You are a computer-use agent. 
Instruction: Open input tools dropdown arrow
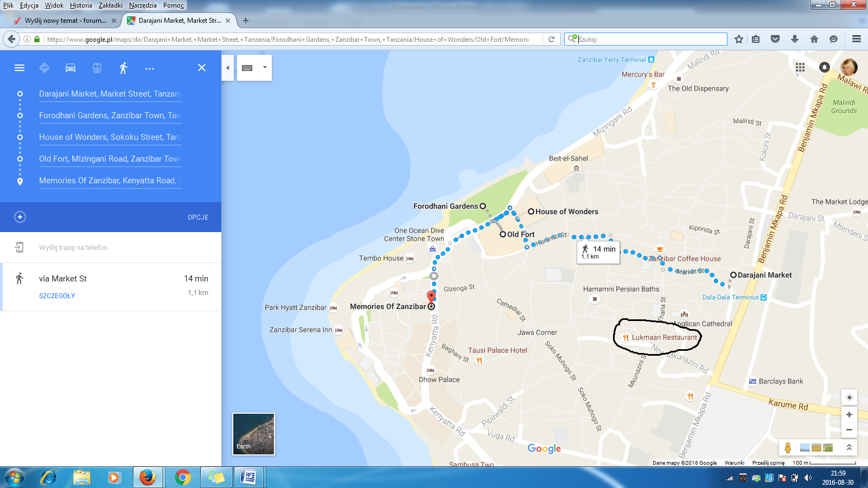(265, 68)
